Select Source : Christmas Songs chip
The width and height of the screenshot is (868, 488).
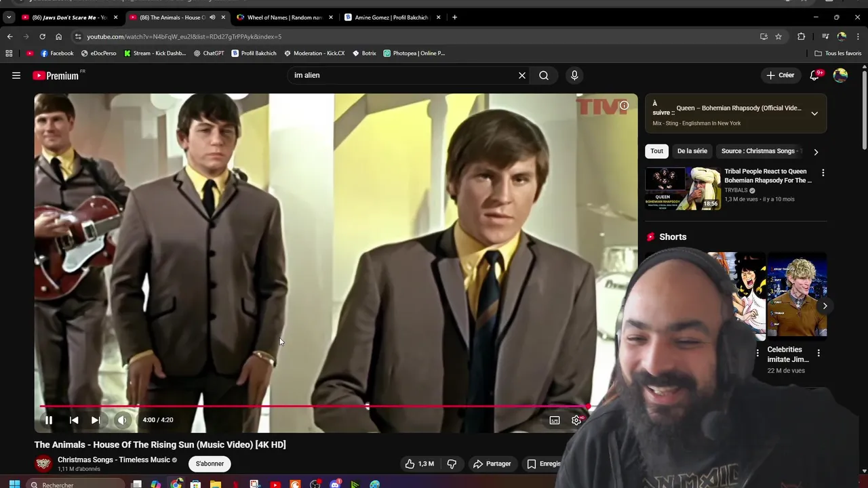coord(759,151)
